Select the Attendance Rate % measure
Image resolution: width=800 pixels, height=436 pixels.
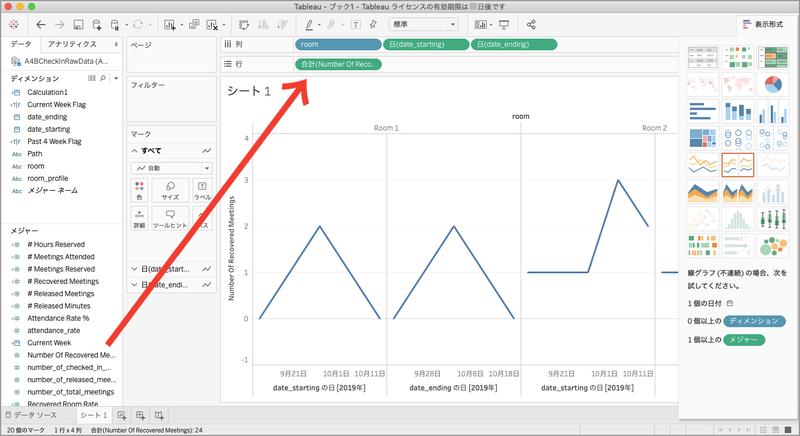tap(58, 318)
